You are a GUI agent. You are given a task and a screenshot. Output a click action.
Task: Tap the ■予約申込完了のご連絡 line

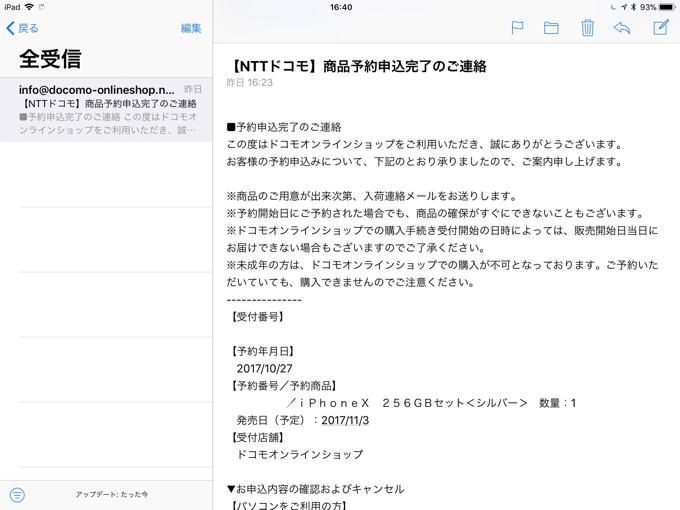click(x=284, y=127)
